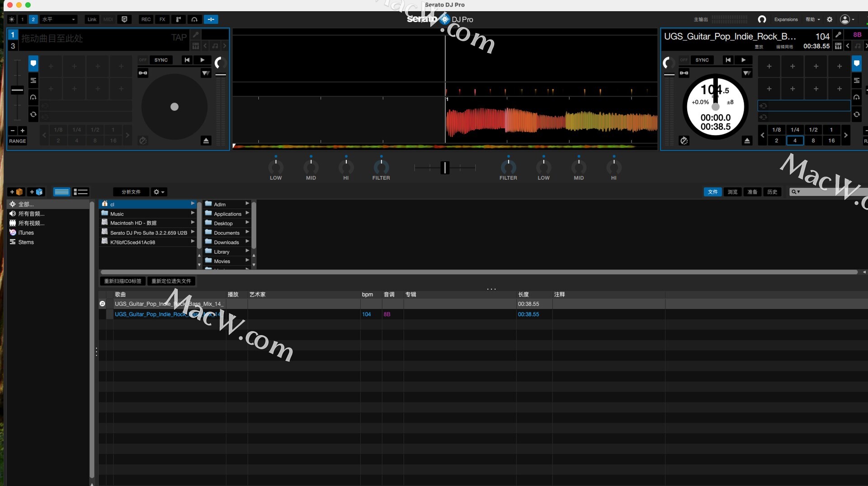
Task: Toggle the left deck keylock chain-link icon
Action: 143,73
